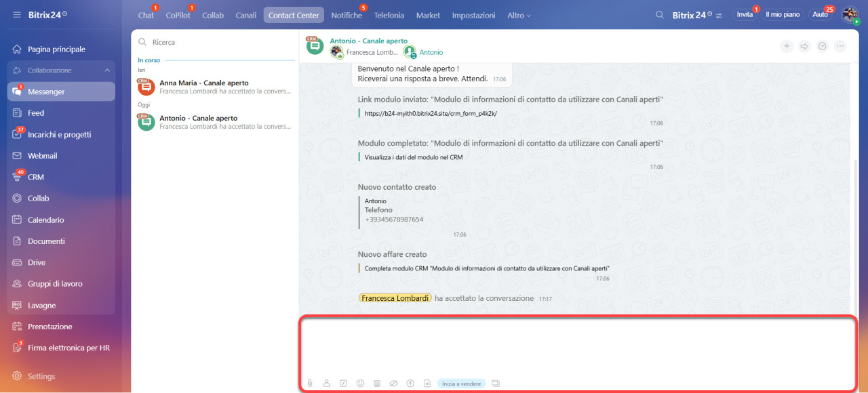
Task: Open the Impostazioni tab
Action: coord(473,15)
